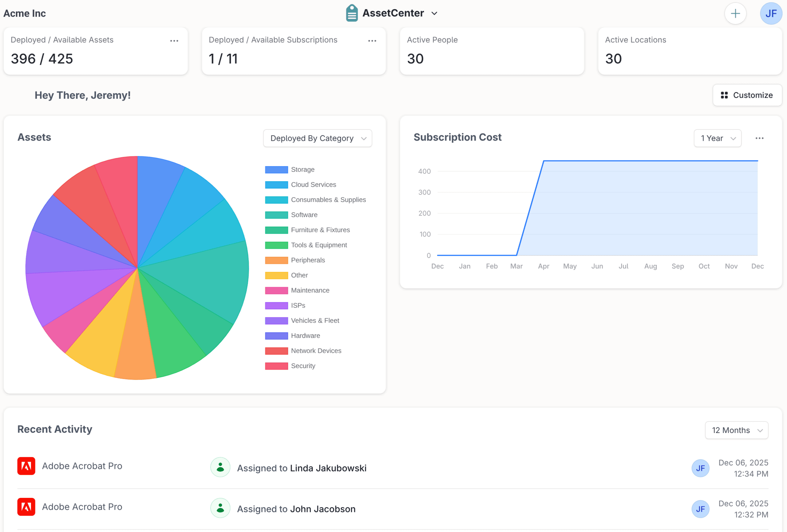Open the Deployed By Category dropdown

pos(317,138)
